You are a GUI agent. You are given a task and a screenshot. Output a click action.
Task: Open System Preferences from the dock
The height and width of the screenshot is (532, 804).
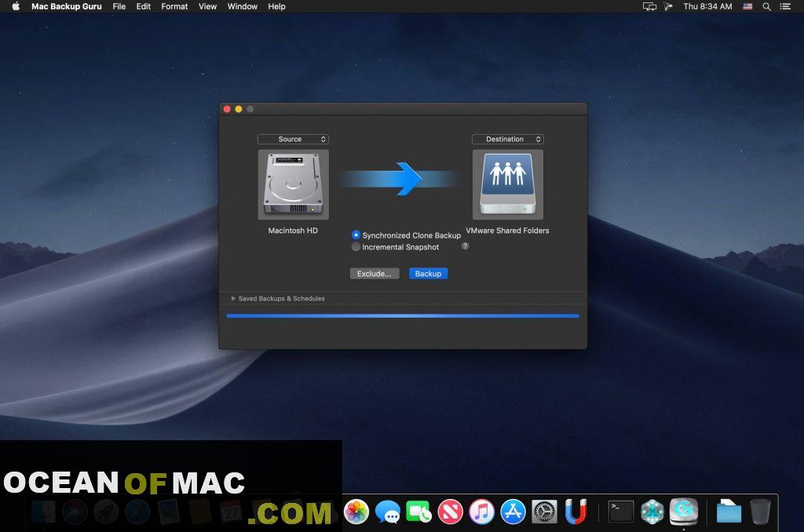point(544,512)
